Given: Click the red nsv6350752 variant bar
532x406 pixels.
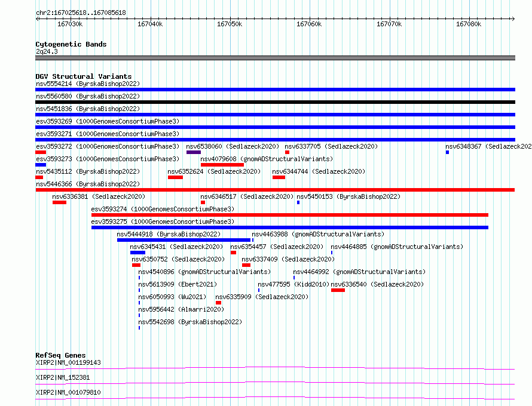Looking at the screenshot, I should point(136,265).
